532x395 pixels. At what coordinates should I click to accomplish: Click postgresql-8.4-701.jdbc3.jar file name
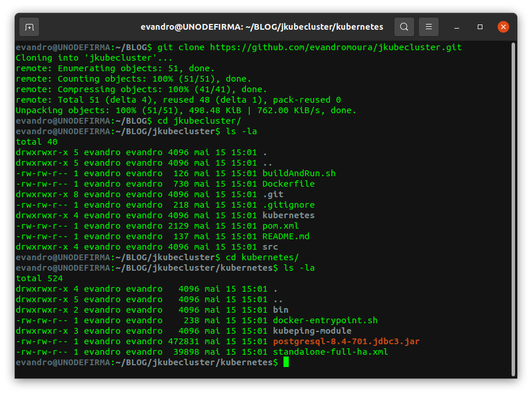pos(346,341)
